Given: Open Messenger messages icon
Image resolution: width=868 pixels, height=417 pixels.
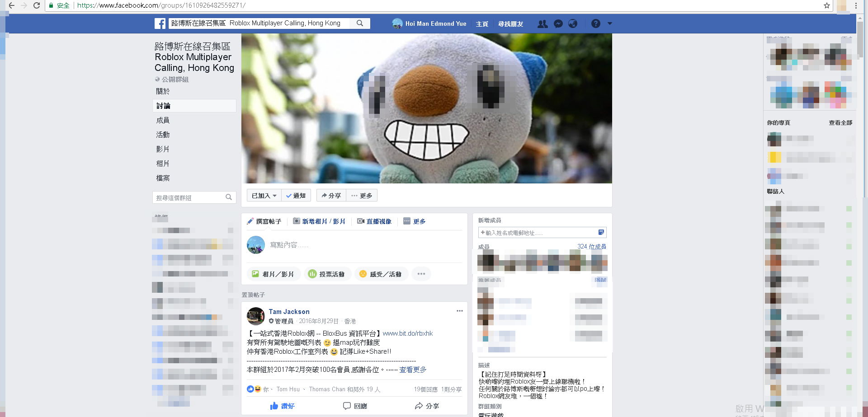Looking at the screenshot, I should 558,23.
